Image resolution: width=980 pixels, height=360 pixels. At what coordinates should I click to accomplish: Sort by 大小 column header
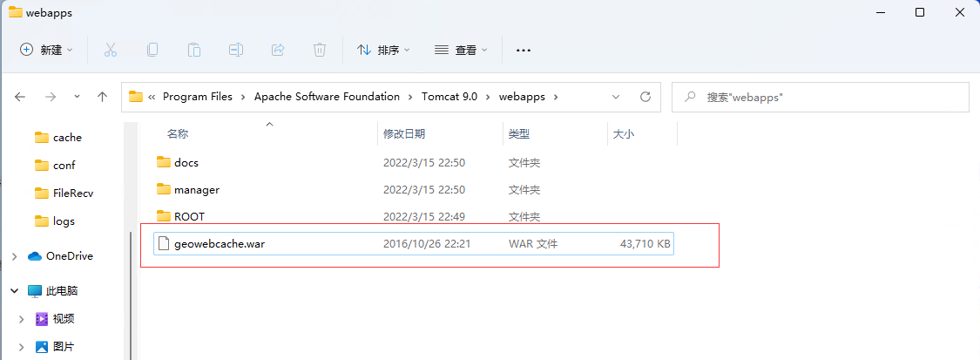623,133
